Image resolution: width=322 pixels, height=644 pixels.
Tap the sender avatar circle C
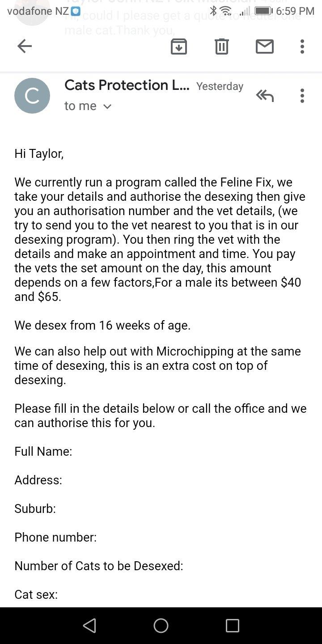32,96
